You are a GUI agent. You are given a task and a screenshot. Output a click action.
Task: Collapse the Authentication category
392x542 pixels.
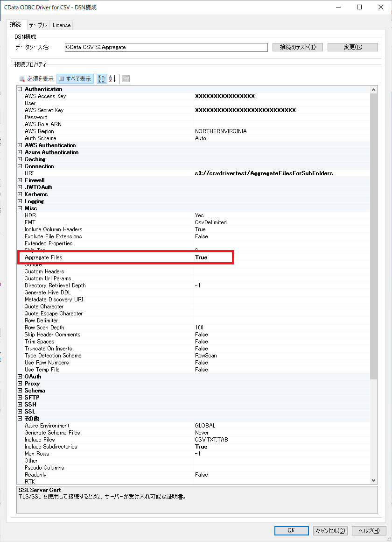(x=20, y=89)
